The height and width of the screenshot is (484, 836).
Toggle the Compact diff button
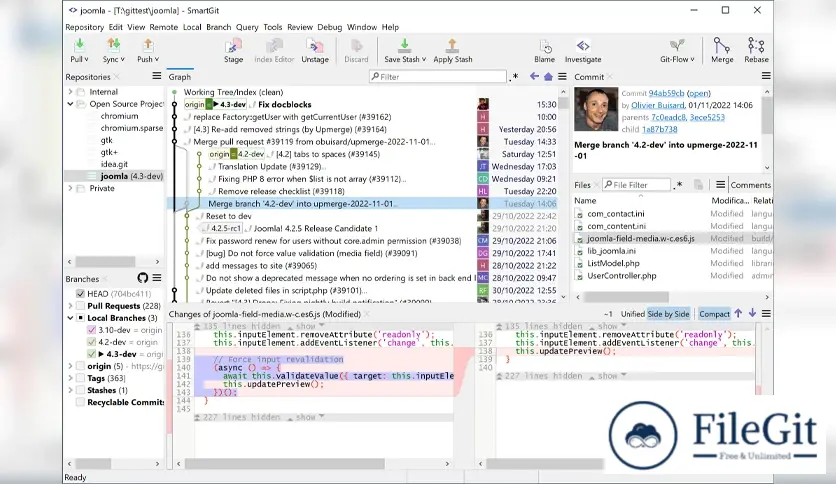pyautogui.click(x=714, y=314)
